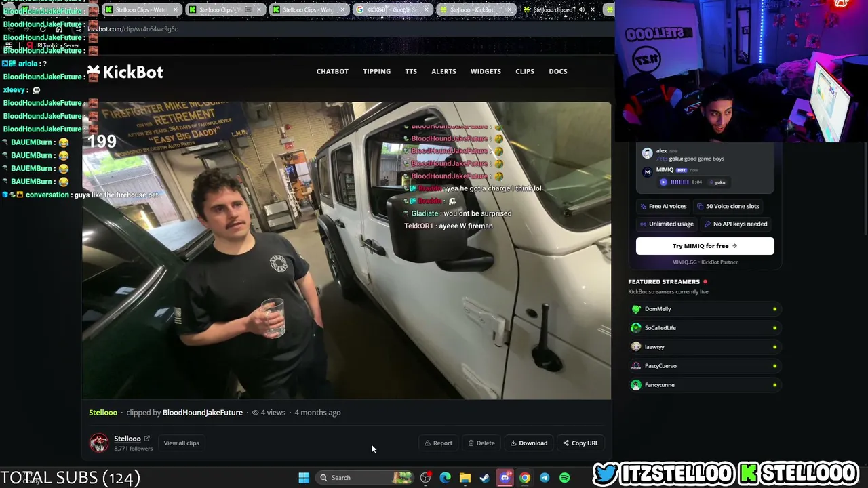Switch to the KICKBOT Google Search tab

[x=392, y=9]
